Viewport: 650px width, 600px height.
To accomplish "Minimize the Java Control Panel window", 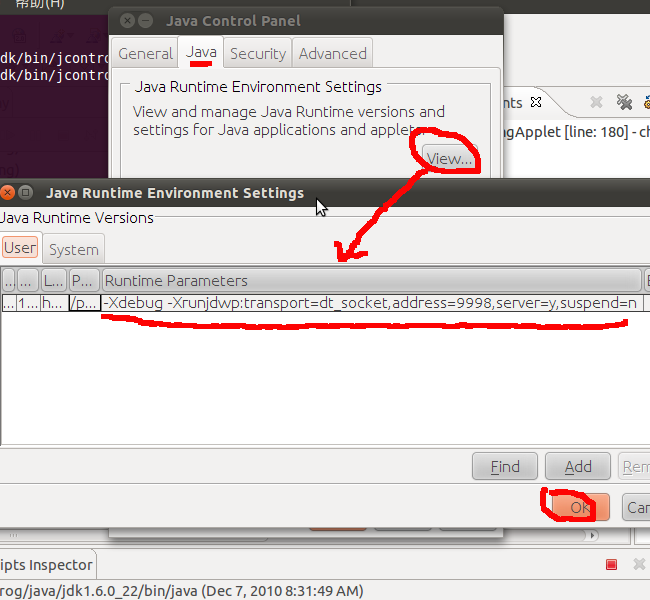I will pos(145,20).
